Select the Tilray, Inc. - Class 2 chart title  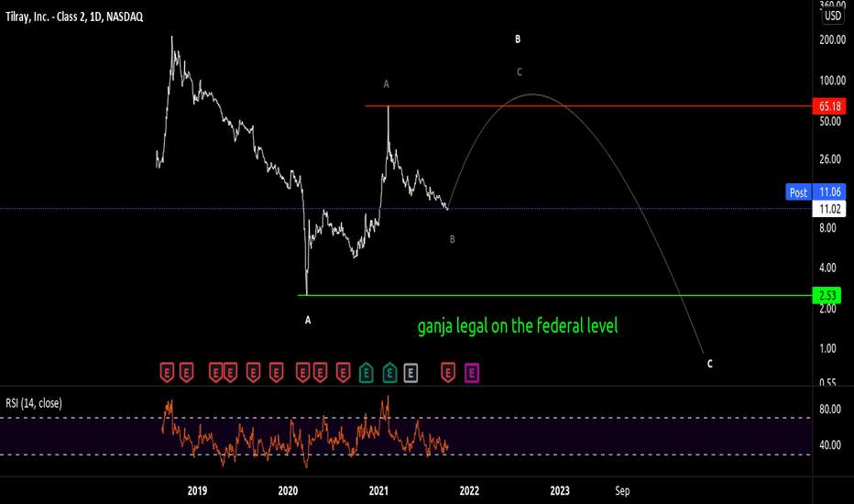click(74, 16)
